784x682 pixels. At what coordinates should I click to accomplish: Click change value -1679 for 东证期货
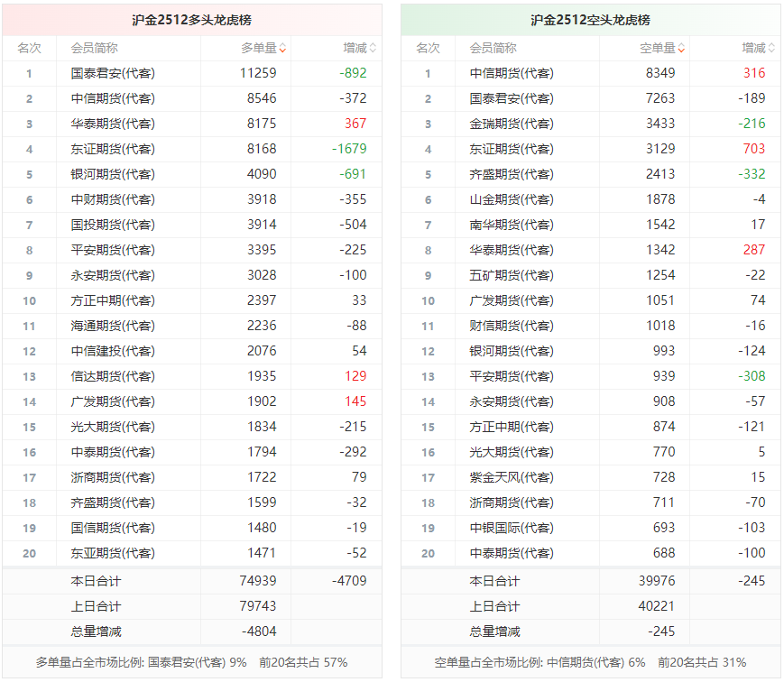point(349,149)
